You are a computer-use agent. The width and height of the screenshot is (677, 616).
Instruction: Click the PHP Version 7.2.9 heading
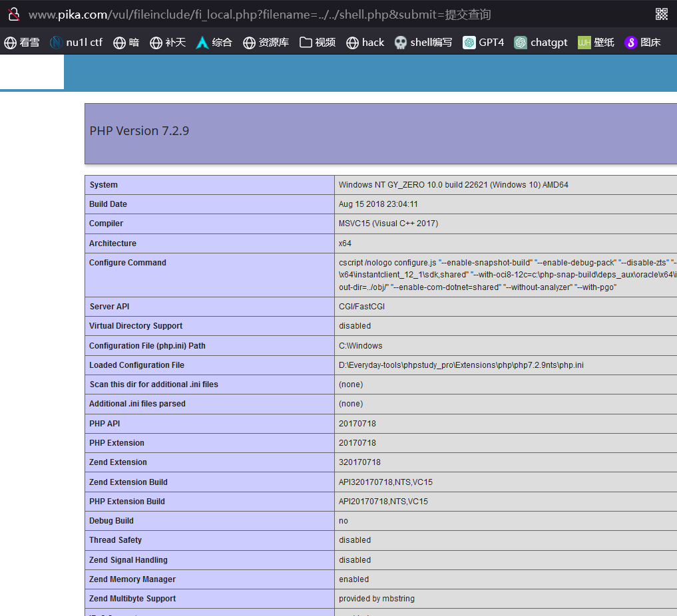point(140,131)
